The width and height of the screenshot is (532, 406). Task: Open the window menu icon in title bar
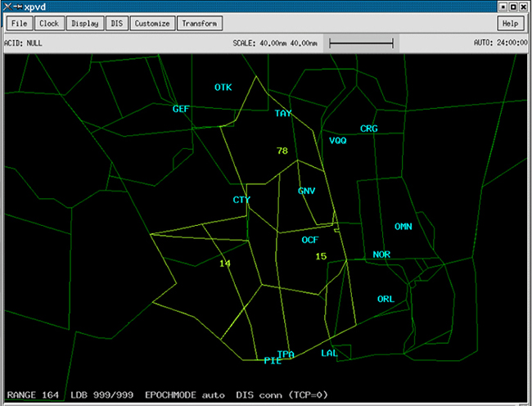(x=9, y=7)
